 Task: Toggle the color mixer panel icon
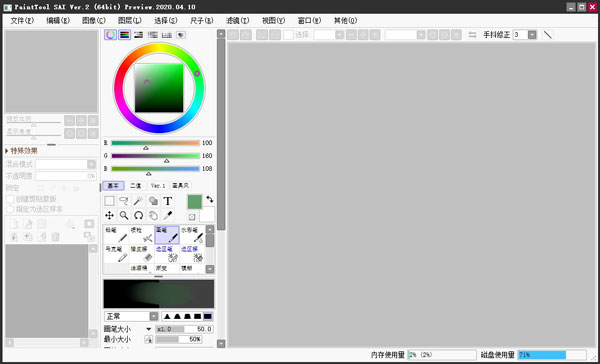153,35
